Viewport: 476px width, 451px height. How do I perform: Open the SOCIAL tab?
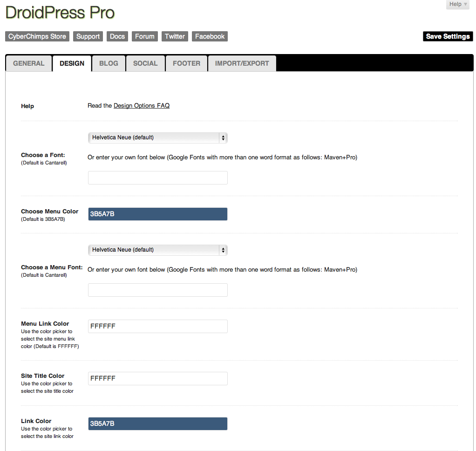[145, 63]
